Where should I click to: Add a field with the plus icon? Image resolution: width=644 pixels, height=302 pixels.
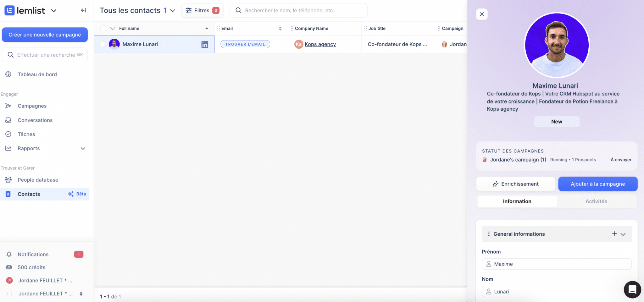coord(614,233)
